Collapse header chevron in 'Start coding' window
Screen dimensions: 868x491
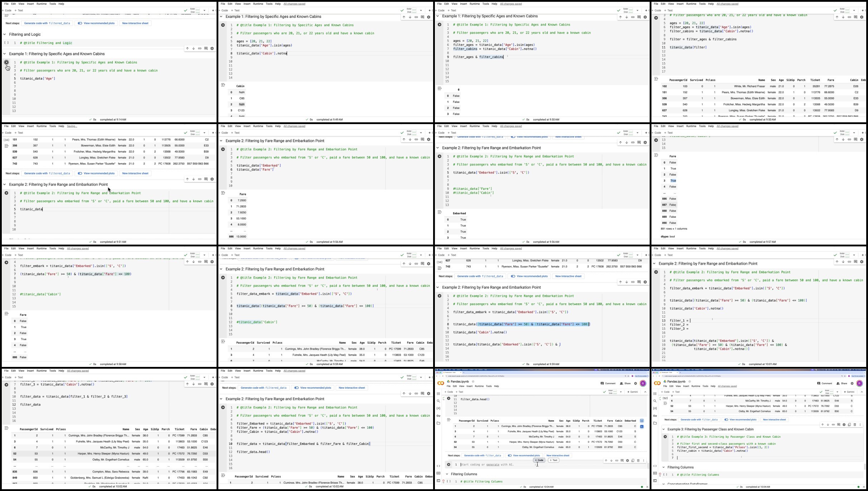645,392
